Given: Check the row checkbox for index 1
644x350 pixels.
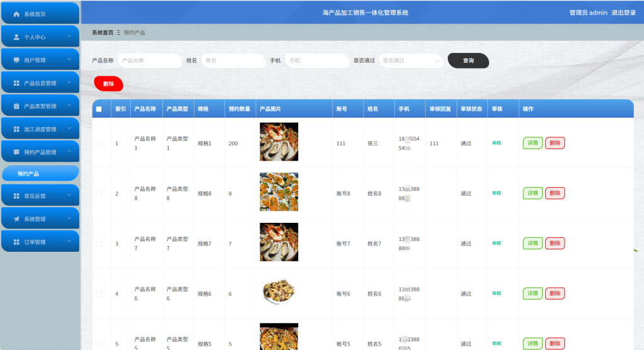Looking at the screenshot, I should (x=99, y=144).
